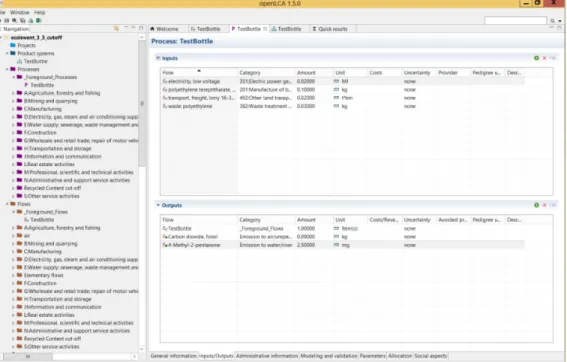567x362 pixels.
Task: Collapse the Processes tree node
Action: point(7,69)
